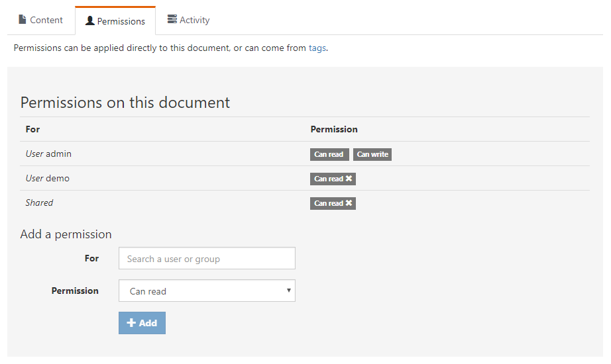
Task: Click the document icon on Content tab
Action: [23, 20]
